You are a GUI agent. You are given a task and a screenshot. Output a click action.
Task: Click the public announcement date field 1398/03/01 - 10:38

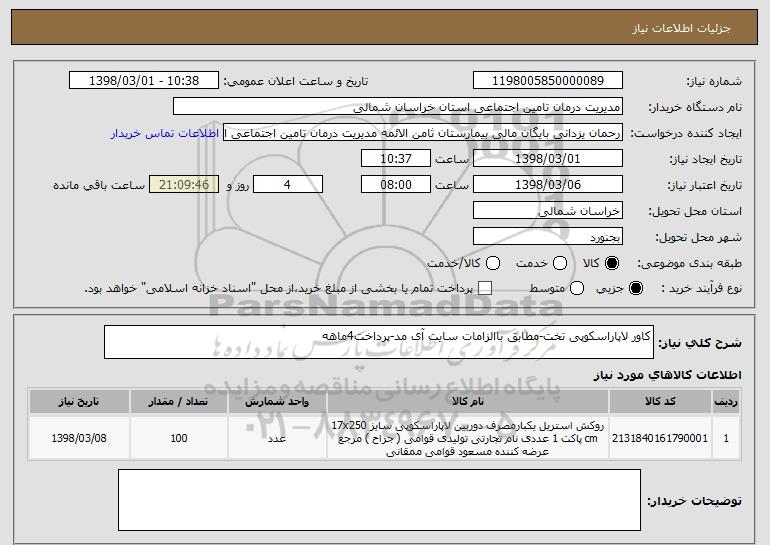pos(144,81)
